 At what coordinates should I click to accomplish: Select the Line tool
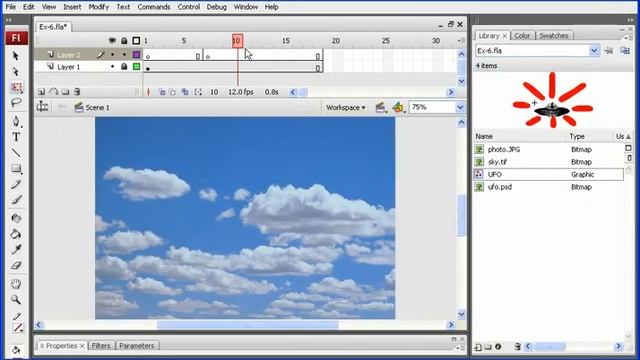pyautogui.click(x=16, y=153)
